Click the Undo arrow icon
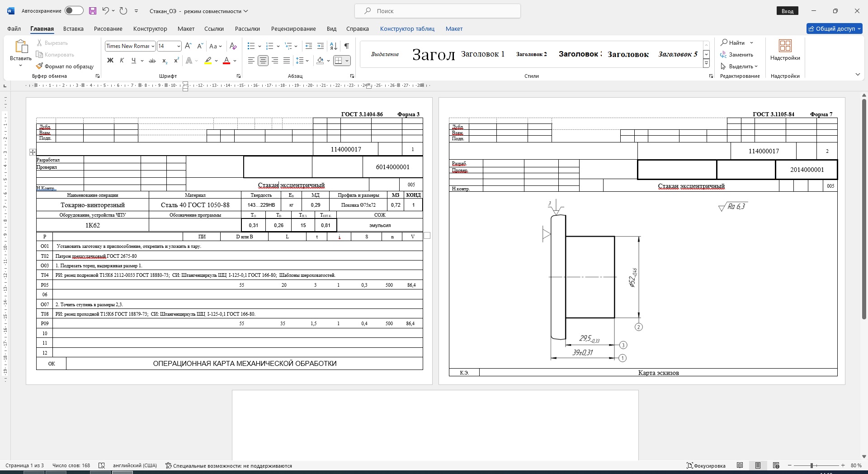The width and height of the screenshot is (868, 474). (105, 11)
